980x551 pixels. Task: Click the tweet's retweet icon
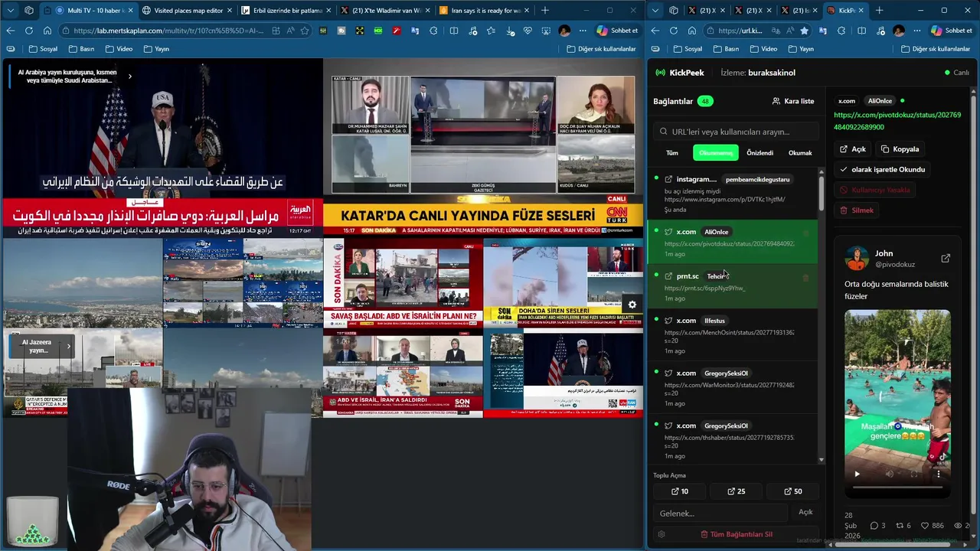900,526
